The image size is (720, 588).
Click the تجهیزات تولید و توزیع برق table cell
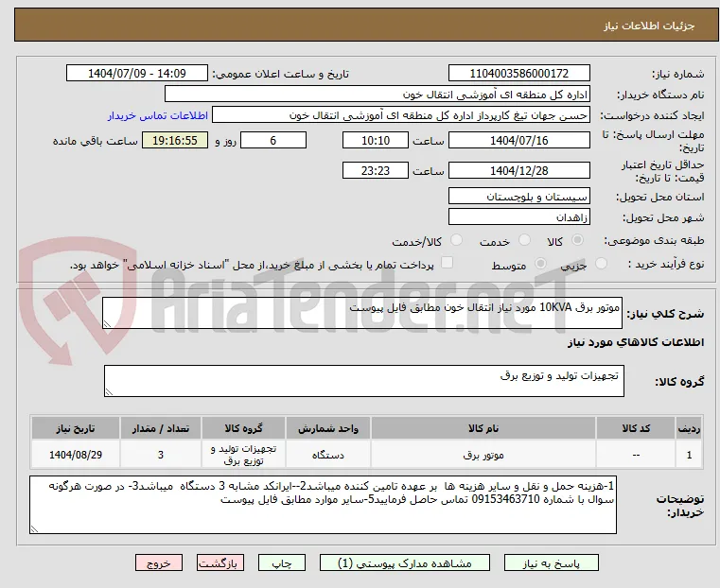(243, 455)
